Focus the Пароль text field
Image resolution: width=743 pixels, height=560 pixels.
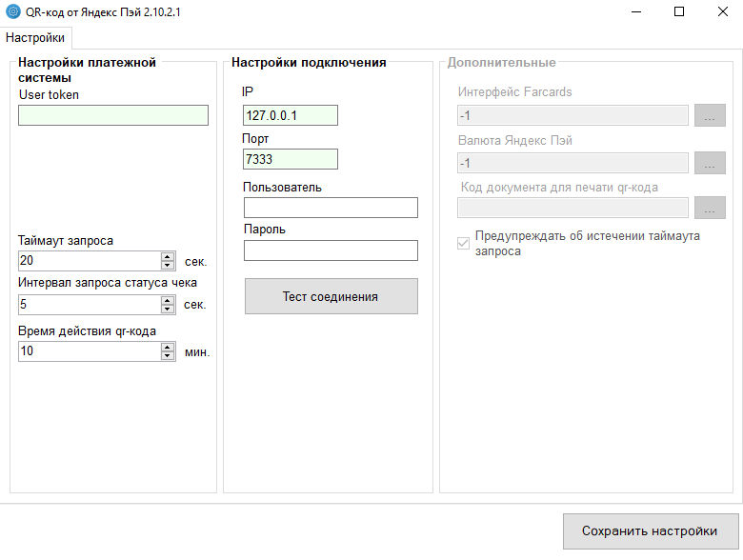pos(331,250)
